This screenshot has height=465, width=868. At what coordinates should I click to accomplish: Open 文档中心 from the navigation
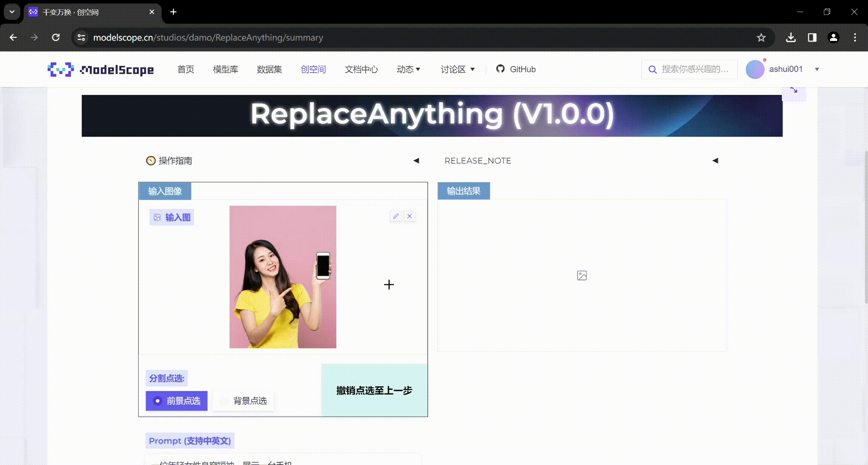click(361, 69)
